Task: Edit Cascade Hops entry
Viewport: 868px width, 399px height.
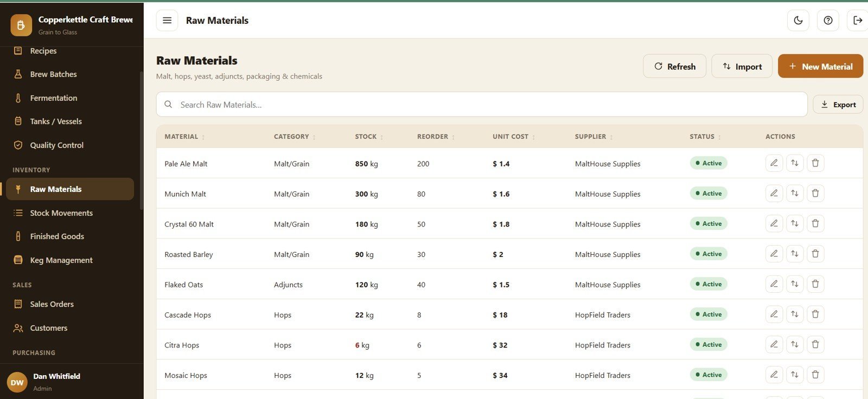Action: point(774,314)
